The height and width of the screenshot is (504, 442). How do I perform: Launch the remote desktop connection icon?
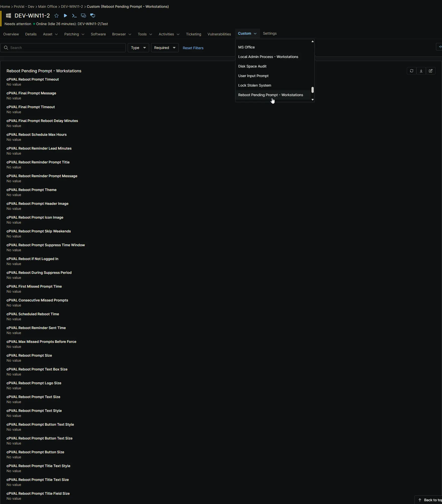click(84, 16)
